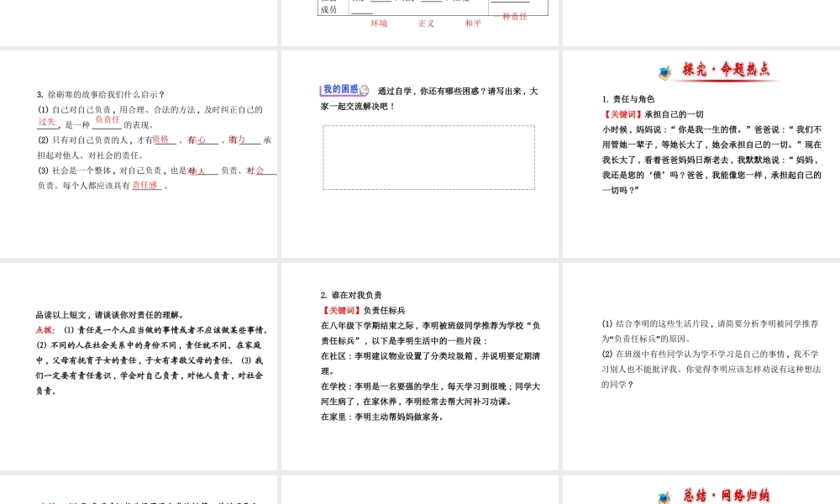Screen dimensions: 840x504
Task: Click question (1) 结合李明的这些生活片段
Action: pyautogui.click(x=711, y=331)
